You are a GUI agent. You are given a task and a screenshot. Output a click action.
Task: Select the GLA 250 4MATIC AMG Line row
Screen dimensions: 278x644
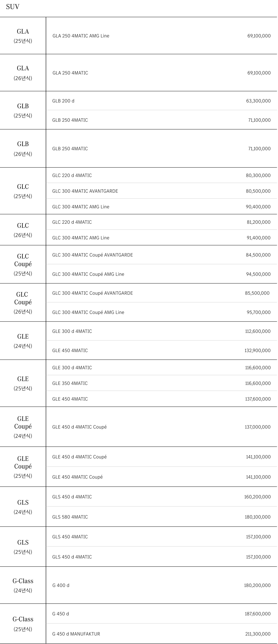(x=162, y=36)
